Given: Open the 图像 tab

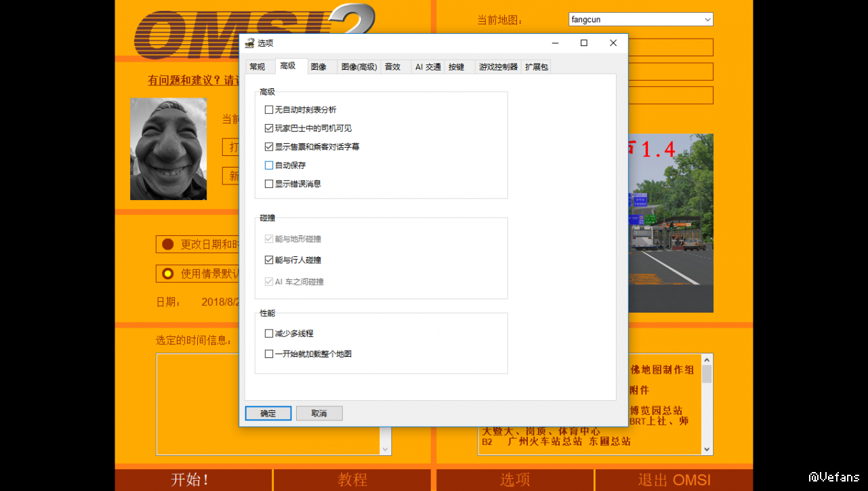Looking at the screenshot, I should [318, 66].
